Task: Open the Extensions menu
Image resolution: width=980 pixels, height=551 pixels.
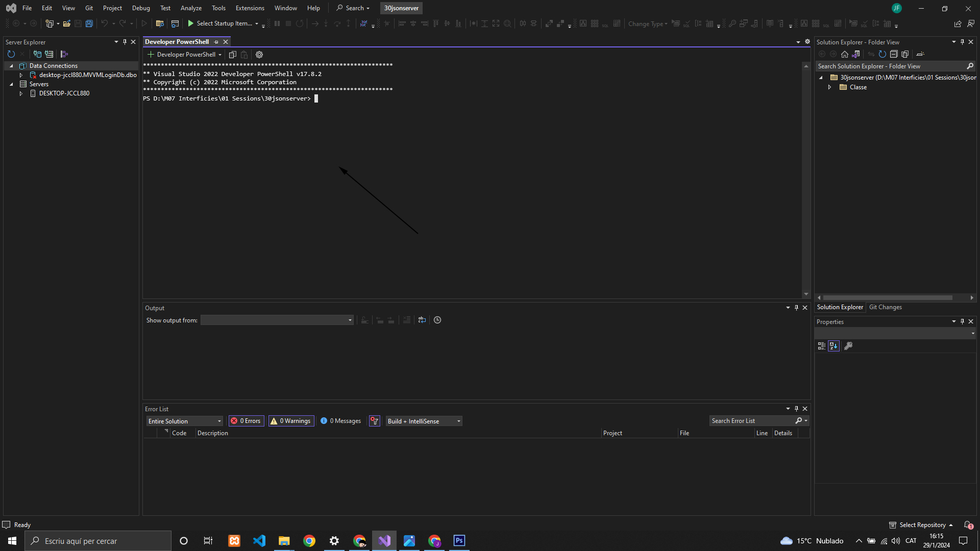Action: (250, 8)
